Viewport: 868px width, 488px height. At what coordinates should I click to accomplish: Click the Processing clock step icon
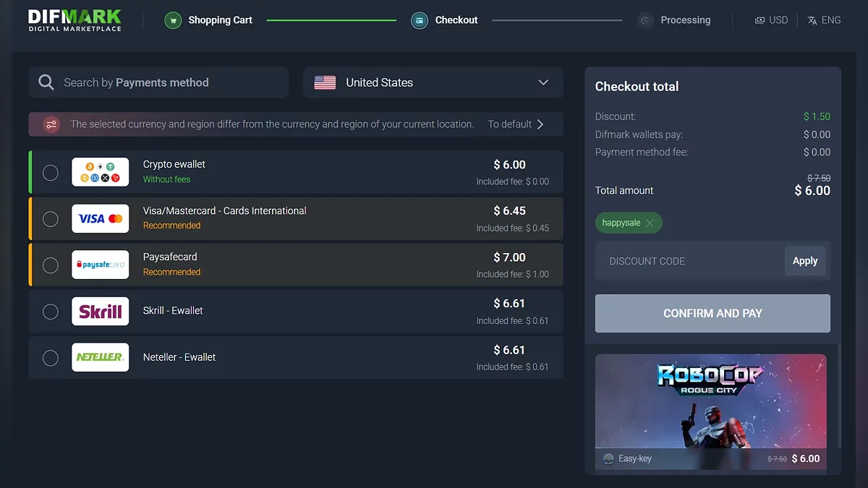(645, 20)
